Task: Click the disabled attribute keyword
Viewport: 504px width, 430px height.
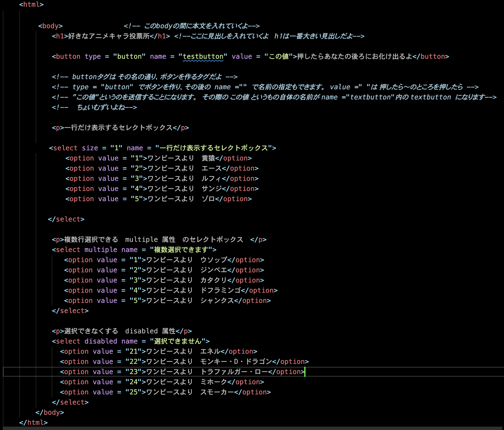Action: (x=100, y=341)
